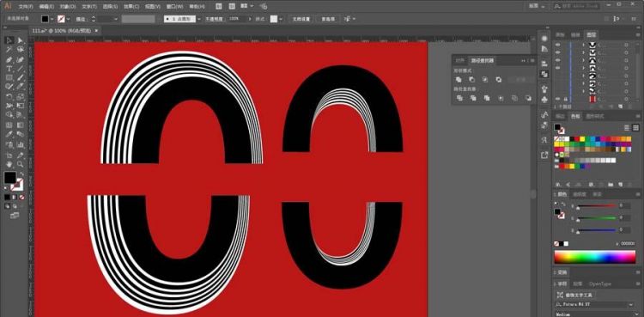Click the red R slider in Color panel
The width and height of the screenshot is (644, 317).
tap(597, 205)
